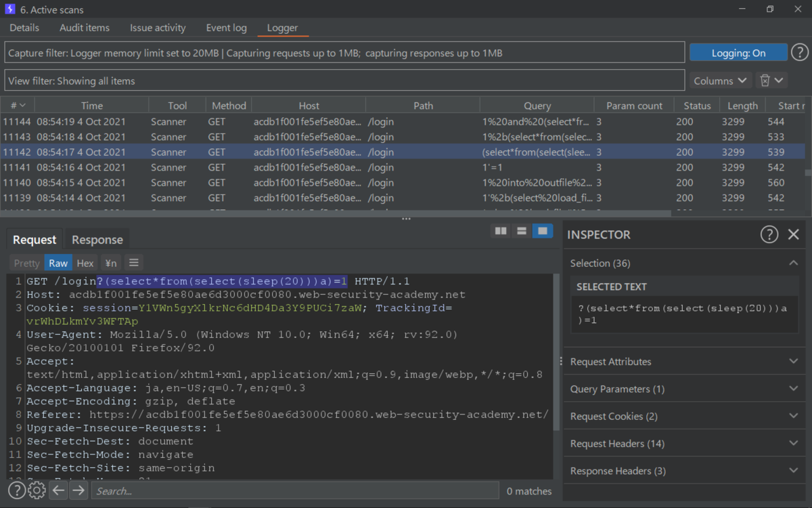Switch to the Response tab
The width and height of the screenshot is (812, 508).
[97, 240]
